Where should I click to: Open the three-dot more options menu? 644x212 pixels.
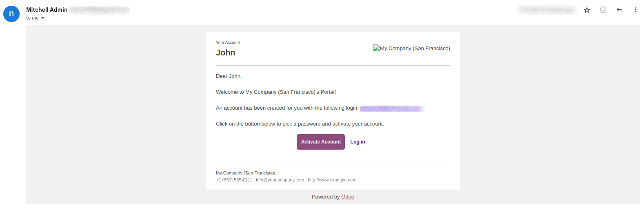635,10
